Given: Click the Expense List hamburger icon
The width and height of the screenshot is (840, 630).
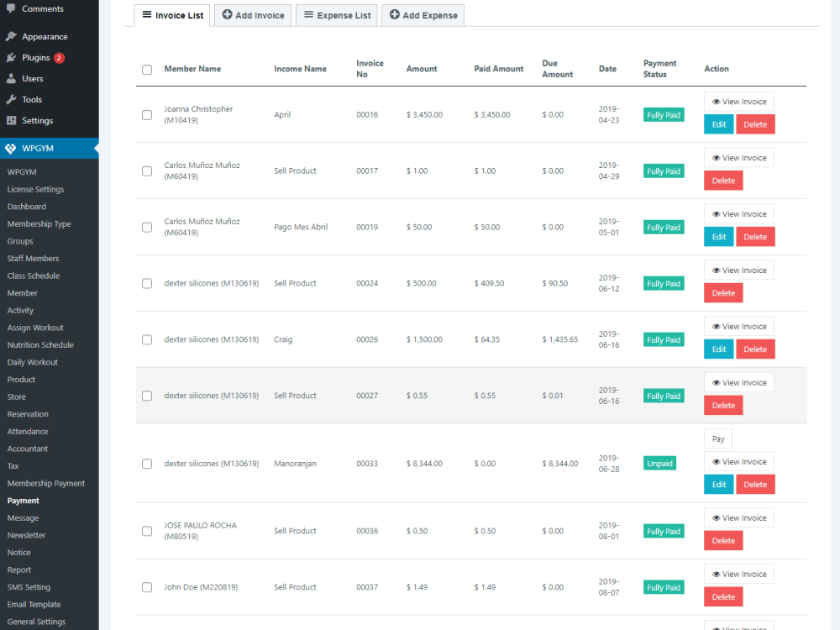Looking at the screenshot, I should pos(308,14).
